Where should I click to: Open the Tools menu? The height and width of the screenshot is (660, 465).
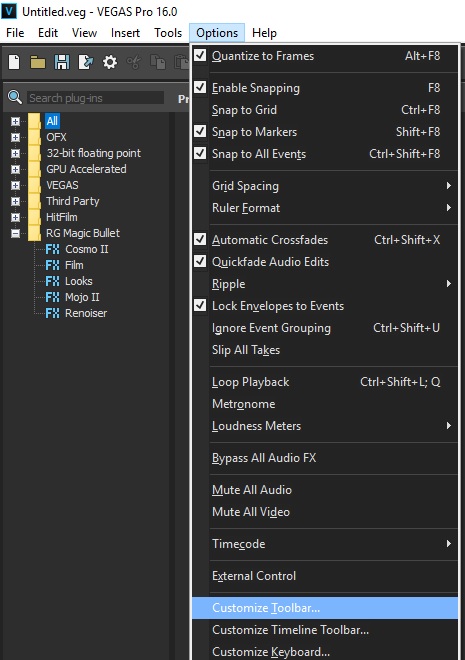pos(168,33)
